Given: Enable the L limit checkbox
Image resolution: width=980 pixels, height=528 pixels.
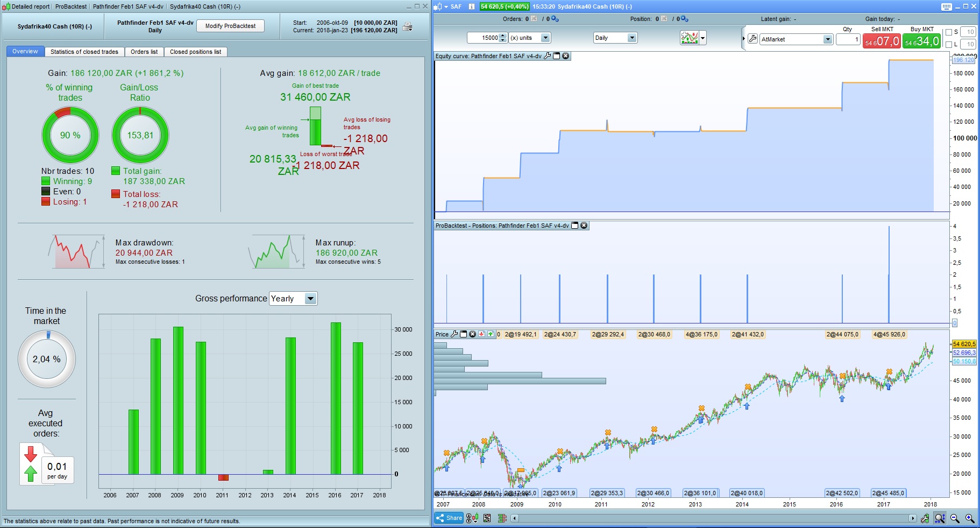Looking at the screenshot, I should pyautogui.click(x=949, y=45).
